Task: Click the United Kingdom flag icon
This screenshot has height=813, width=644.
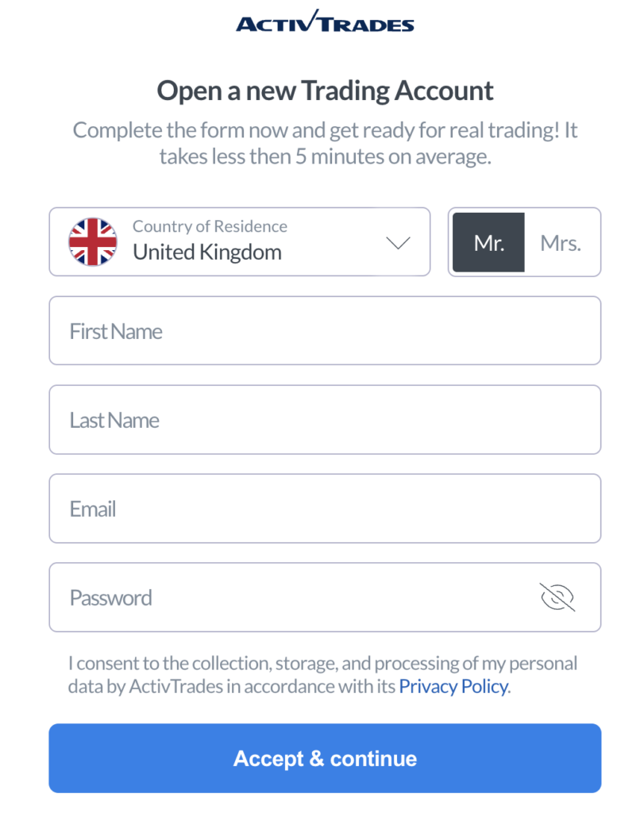Action: (93, 242)
